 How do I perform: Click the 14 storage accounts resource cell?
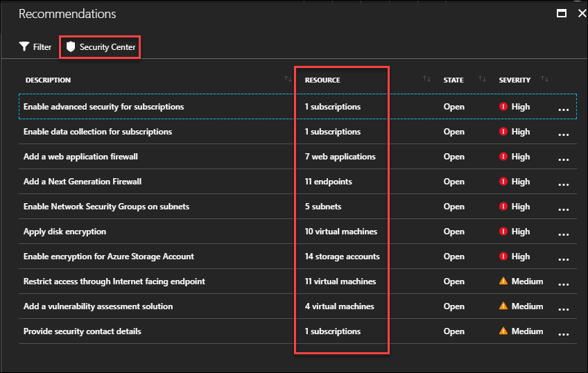(342, 257)
